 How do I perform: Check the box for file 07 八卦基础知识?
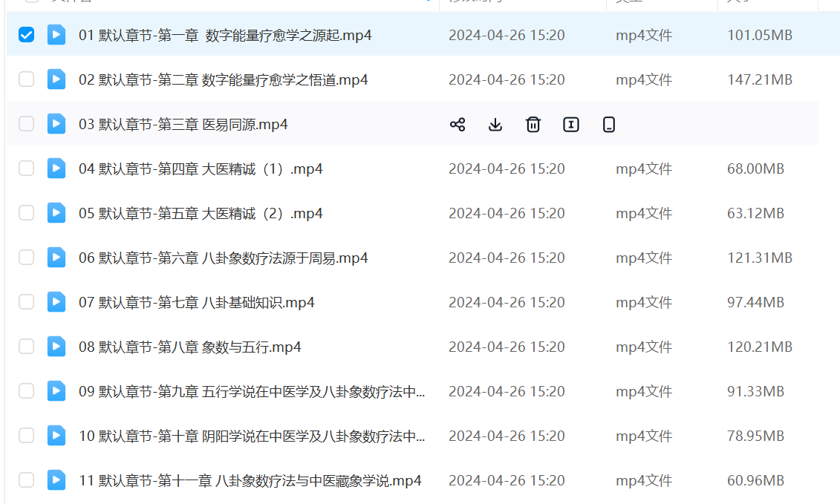point(26,302)
